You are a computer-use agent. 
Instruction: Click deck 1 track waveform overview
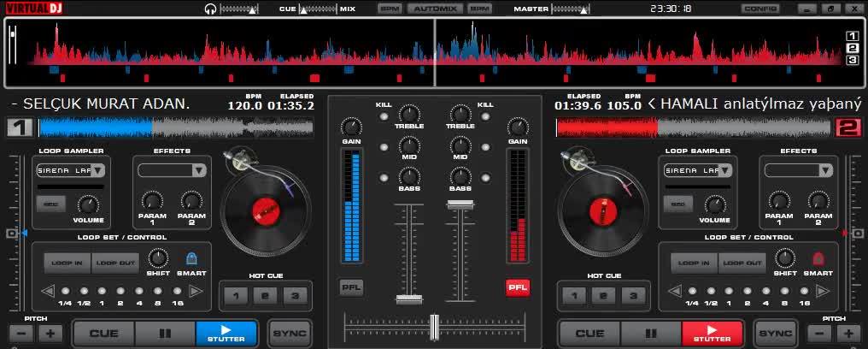[176, 127]
